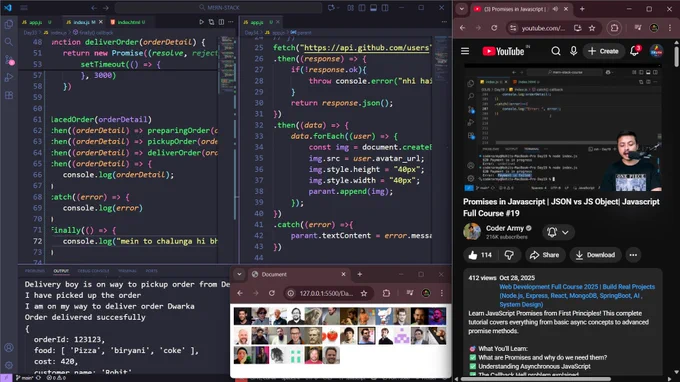Go back in the YouTube browser window
This screenshot has width=680, height=382.
(462, 28)
